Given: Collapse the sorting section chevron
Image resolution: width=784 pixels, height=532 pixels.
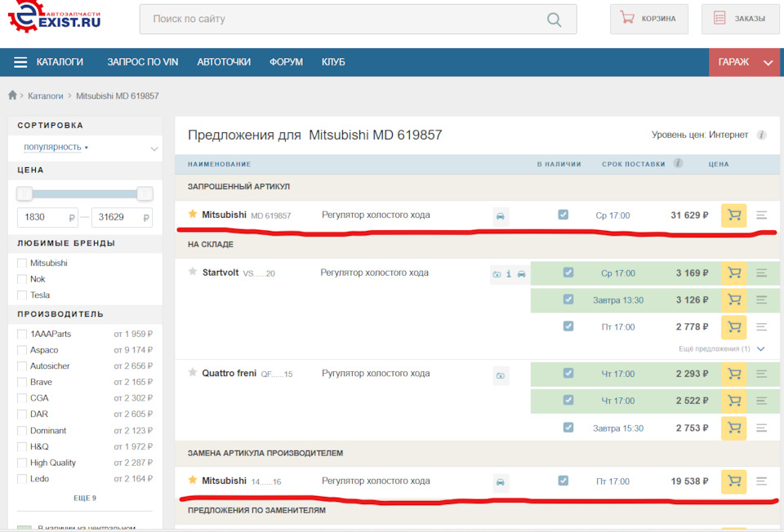Looking at the screenshot, I should pyautogui.click(x=154, y=149).
